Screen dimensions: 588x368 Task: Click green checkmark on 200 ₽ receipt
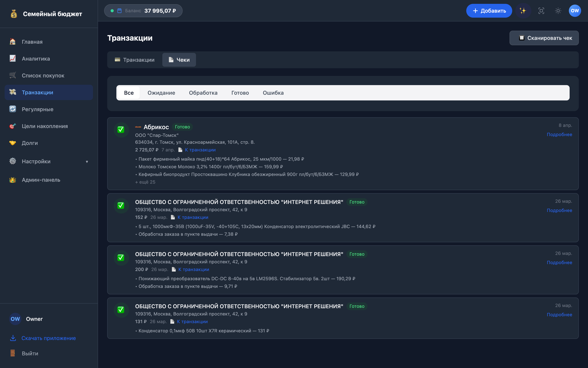click(x=121, y=258)
